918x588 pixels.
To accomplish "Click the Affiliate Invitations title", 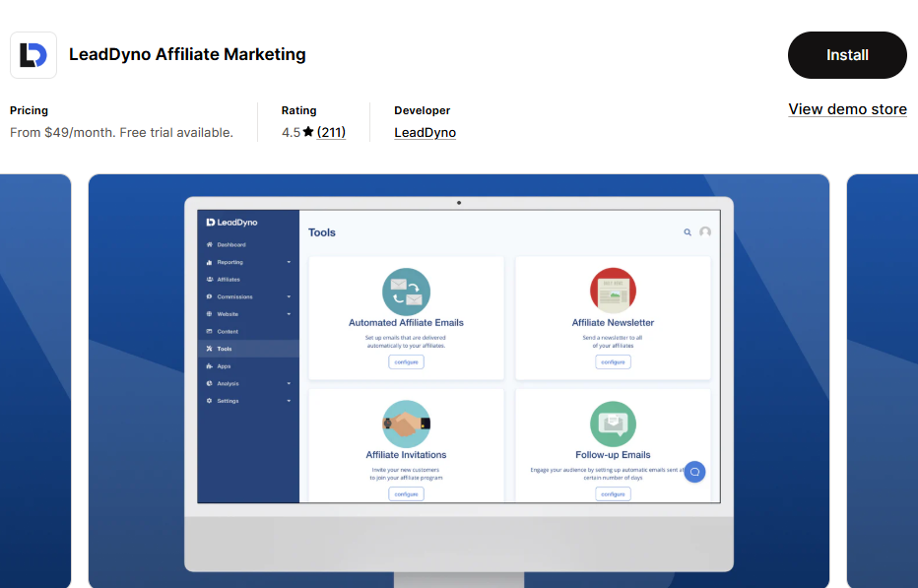I will pos(407,455).
